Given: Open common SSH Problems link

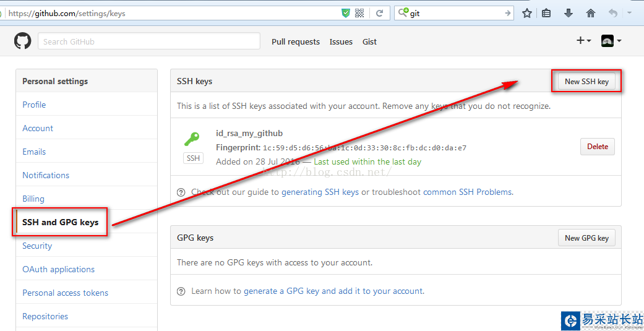Looking at the screenshot, I should (468, 192).
